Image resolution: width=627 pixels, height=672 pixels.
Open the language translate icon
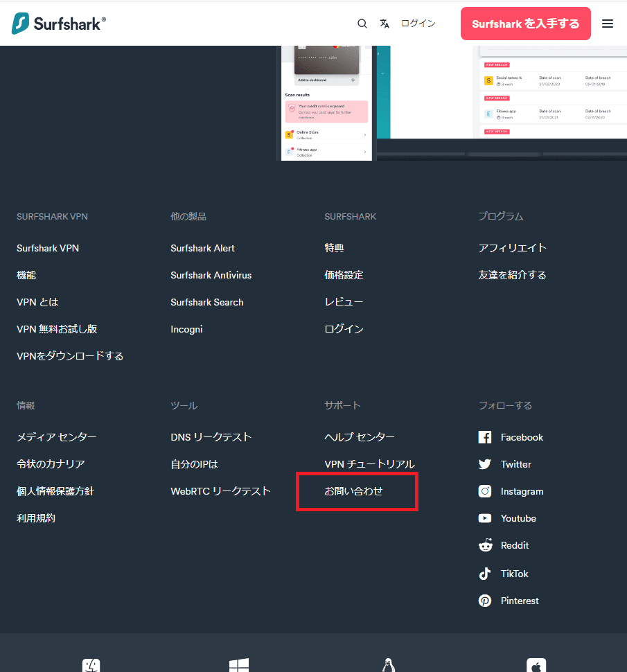pos(385,24)
